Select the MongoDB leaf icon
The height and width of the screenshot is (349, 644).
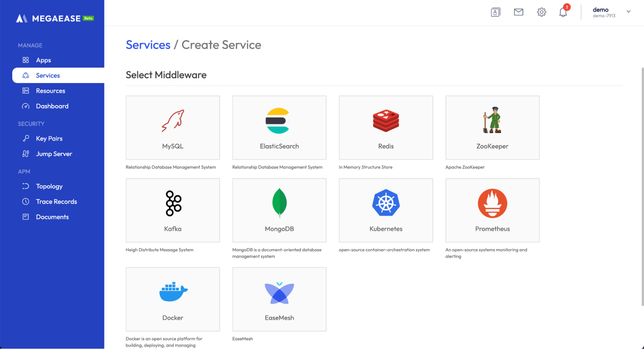[279, 203]
